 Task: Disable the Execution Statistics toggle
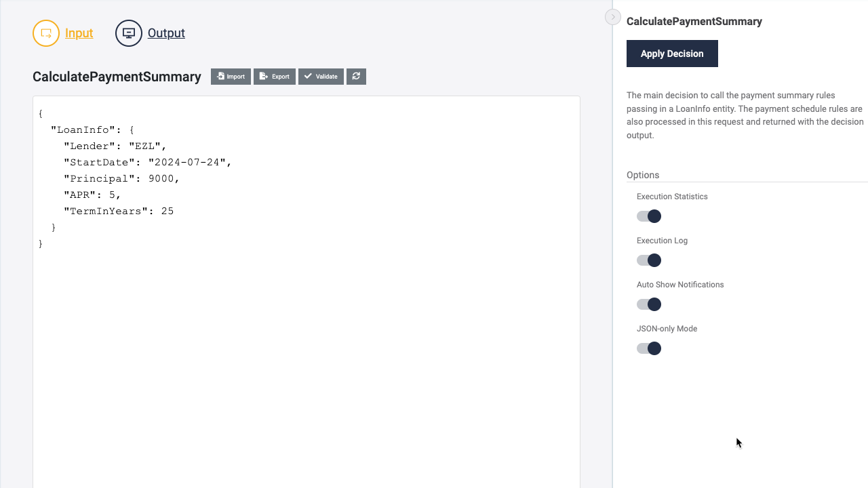pyautogui.click(x=648, y=216)
